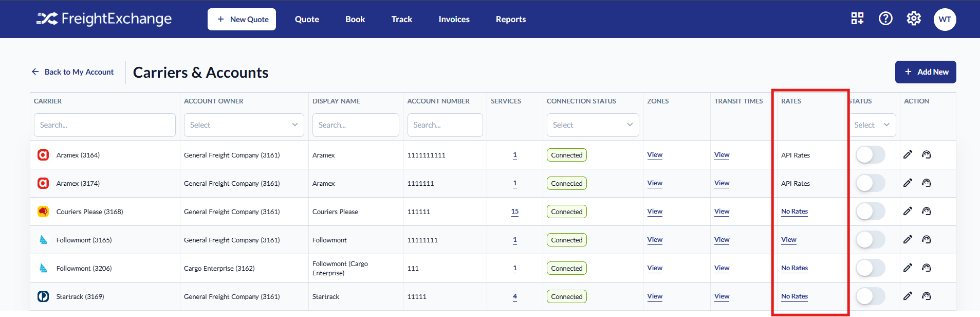Open the Quote menu
This screenshot has width=980, height=317.
(307, 19)
